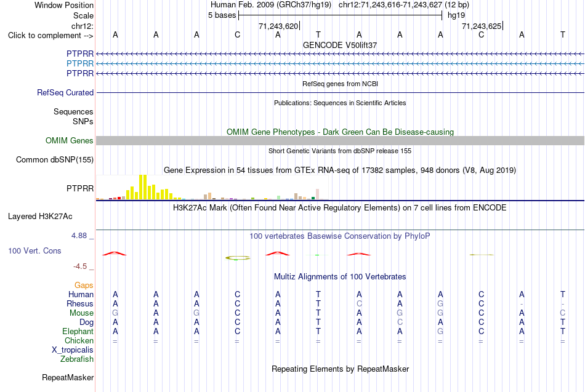Click the Elephant species row label
585x392 pixels.
[x=78, y=331]
